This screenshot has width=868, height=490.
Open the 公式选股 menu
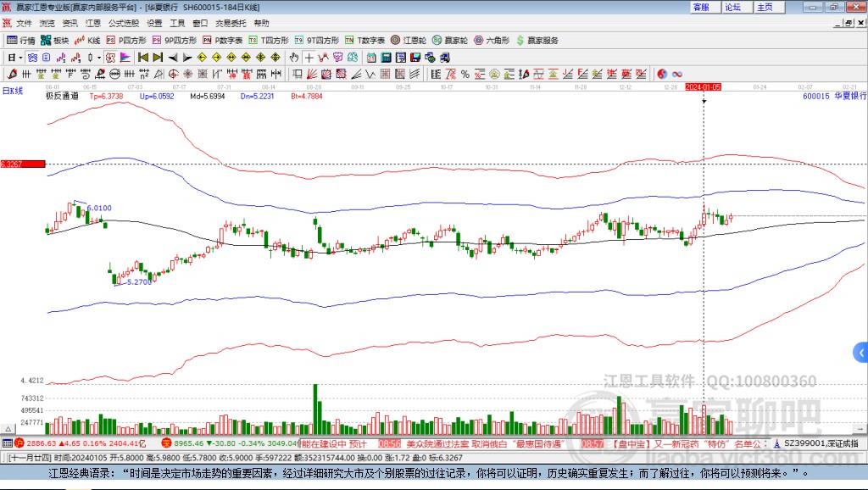point(122,23)
